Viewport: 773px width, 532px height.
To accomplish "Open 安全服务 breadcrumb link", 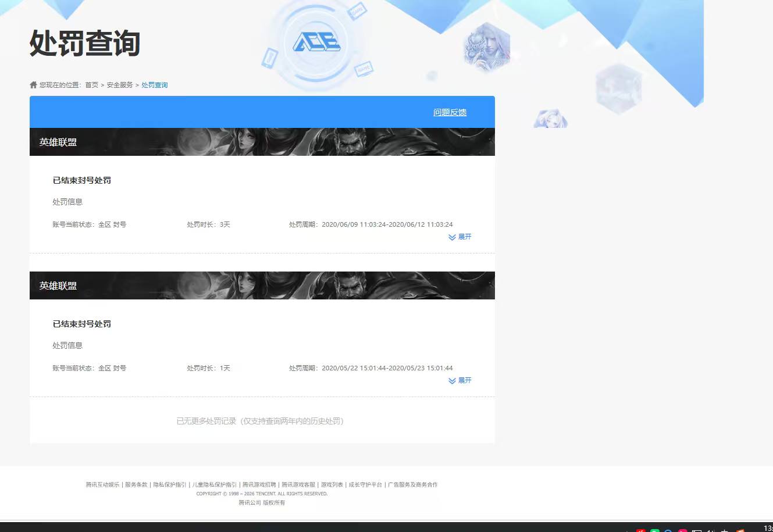I will click(x=120, y=85).
